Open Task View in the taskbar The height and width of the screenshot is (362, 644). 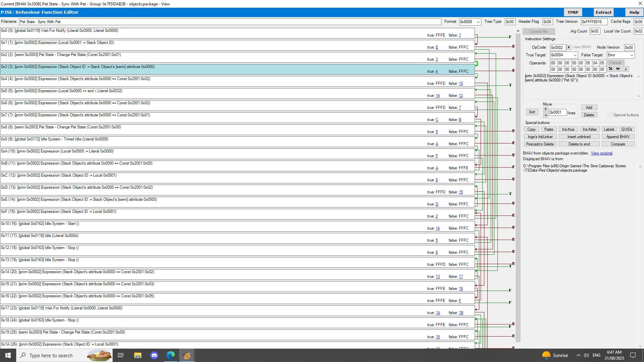pos(121,355)
